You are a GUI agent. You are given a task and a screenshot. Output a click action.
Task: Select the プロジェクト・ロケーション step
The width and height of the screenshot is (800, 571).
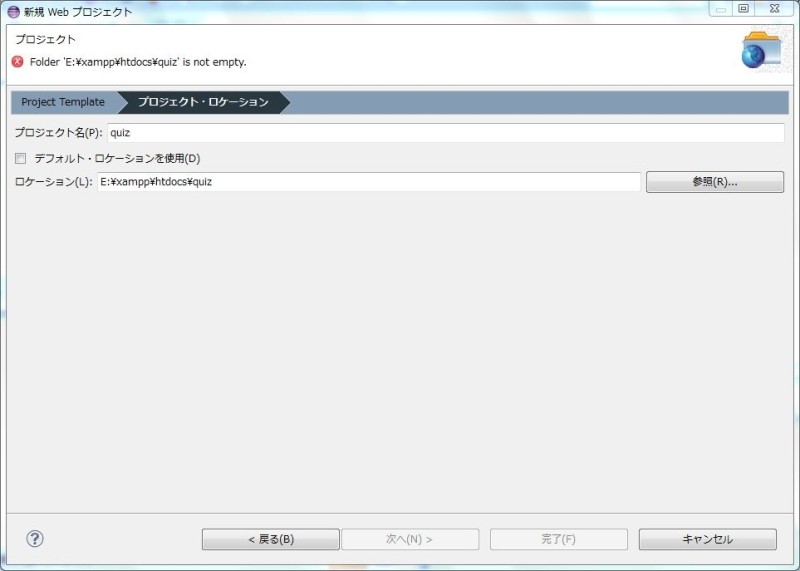(x=203, y=102)
